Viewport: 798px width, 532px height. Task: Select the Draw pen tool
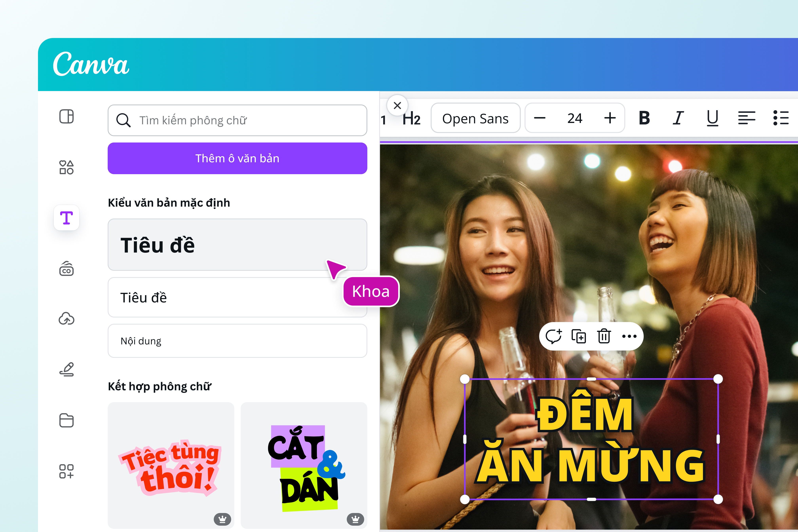[x=66, y=369]
